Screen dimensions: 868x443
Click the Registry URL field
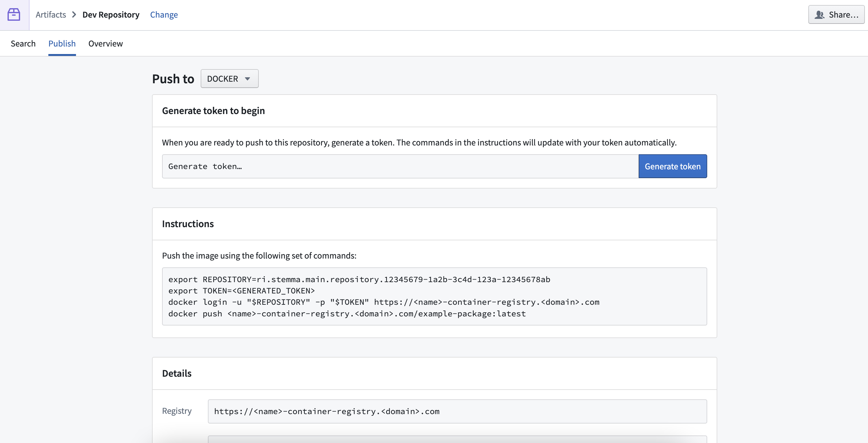coord(457,411)
